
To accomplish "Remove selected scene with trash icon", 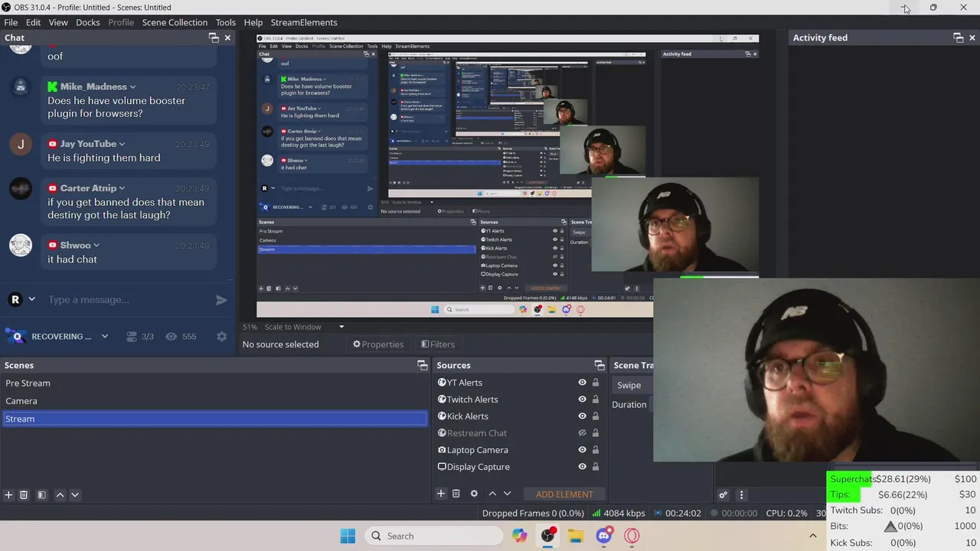I will [x=24, y=494].
